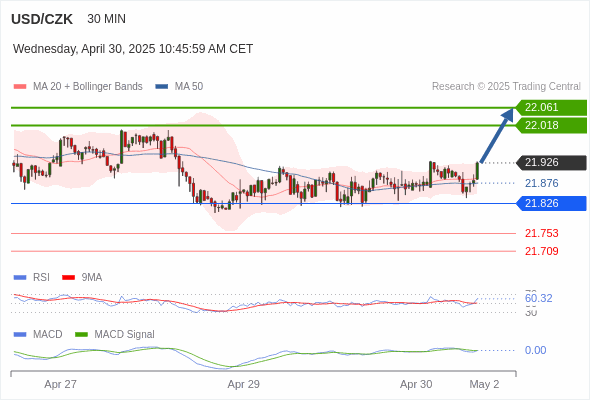This screenshot has height=400, width=590.
Task: Click the green MACD Signal legend marker
Action: tap(81, 335)
